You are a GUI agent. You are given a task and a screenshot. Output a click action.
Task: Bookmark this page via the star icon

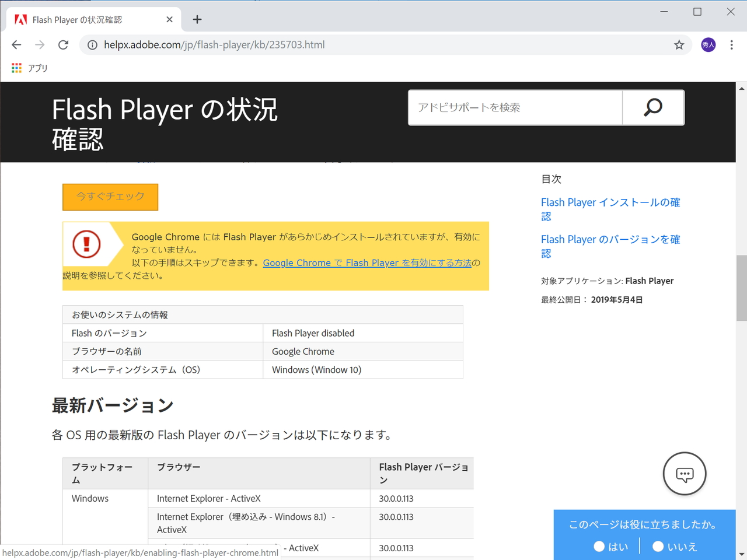coord(679,44)
